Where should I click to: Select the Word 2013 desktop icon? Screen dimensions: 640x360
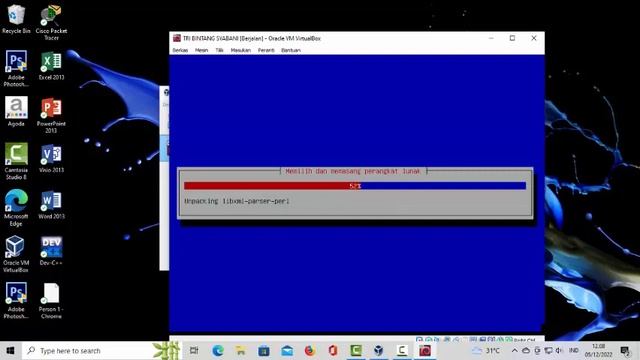51,204
